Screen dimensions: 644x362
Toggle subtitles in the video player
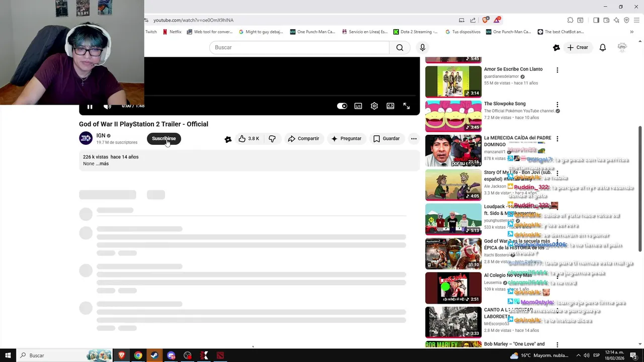(358, 106)
